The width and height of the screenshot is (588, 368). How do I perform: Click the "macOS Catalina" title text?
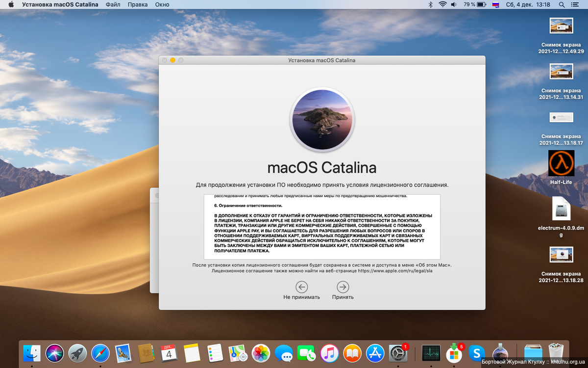322,168
